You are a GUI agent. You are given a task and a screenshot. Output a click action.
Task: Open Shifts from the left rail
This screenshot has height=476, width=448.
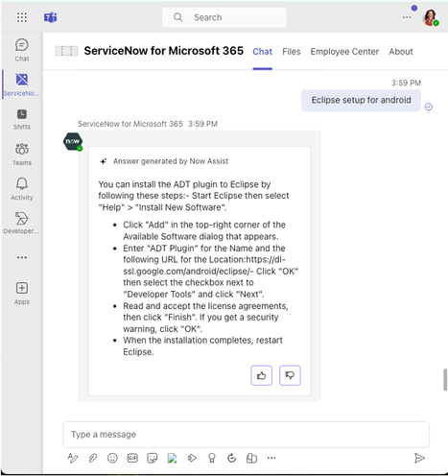point(22,119)
